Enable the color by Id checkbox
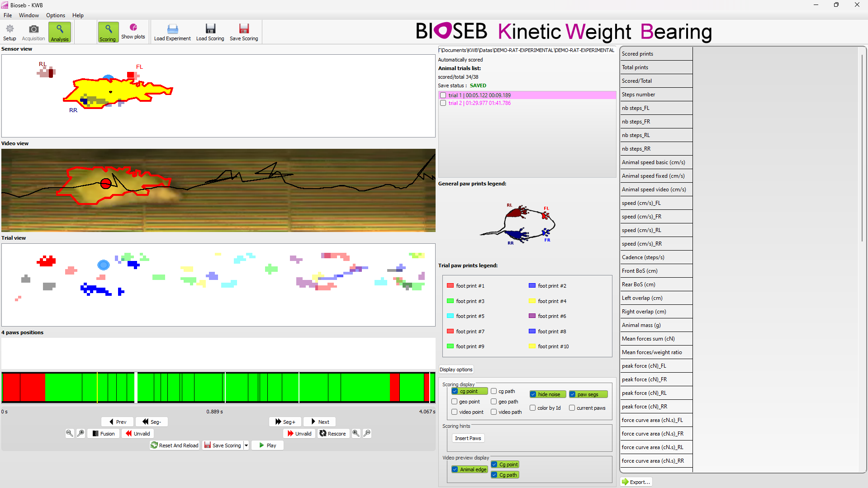This screenshot has height=488, width=868. point(533,408)
